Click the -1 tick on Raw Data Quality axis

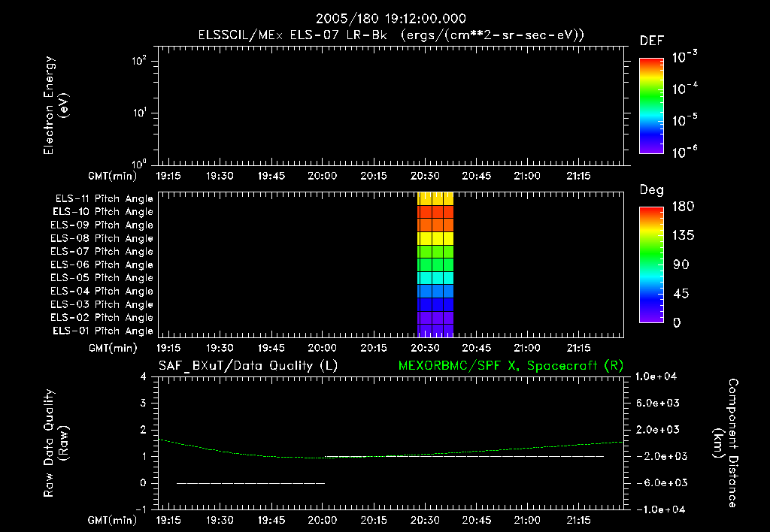pyautogui.click(x=141, y=509)
